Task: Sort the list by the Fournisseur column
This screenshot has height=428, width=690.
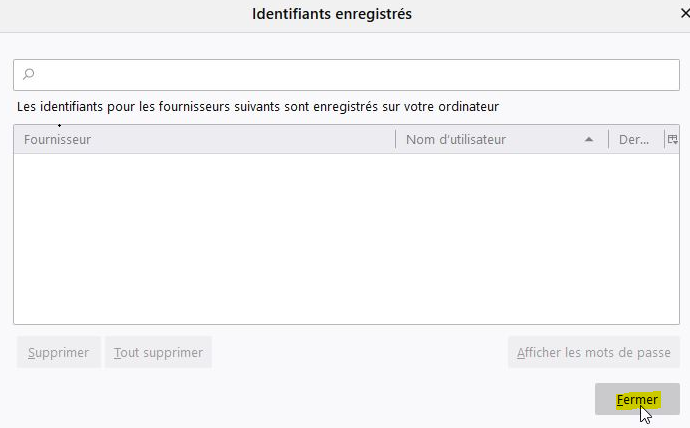Action: pyautogui.click(x=205, y=139)
